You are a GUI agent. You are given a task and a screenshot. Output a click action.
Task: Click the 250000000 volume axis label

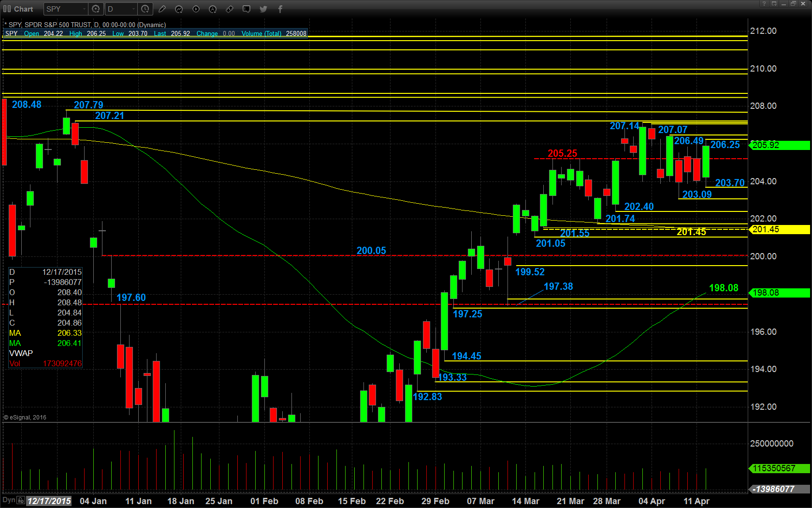click(771, 443)
